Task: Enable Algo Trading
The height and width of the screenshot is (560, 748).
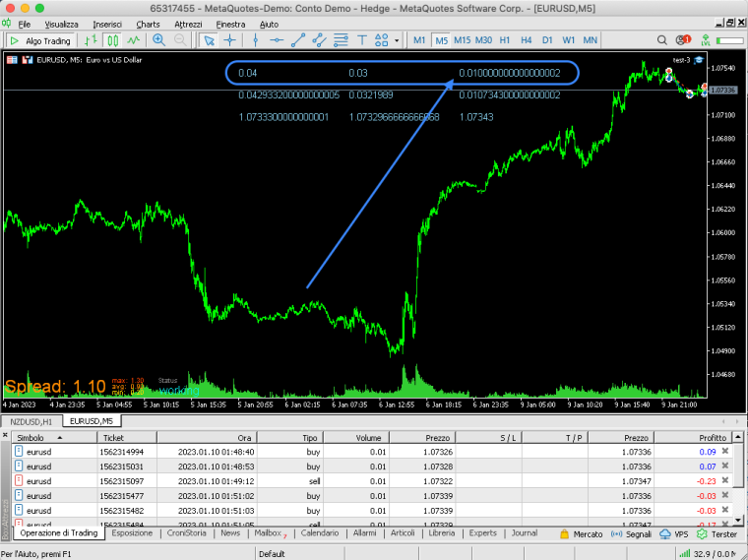Action: coord(40,40)
